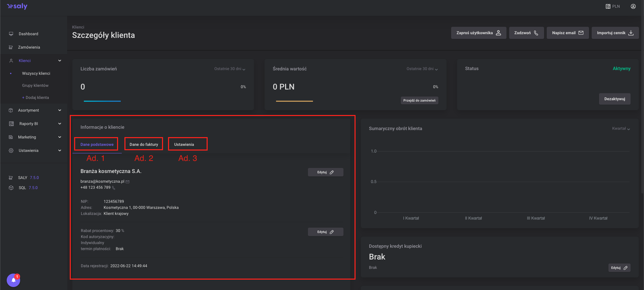Select Grupy klientów in the sidebar

click(x=35, y=85)
